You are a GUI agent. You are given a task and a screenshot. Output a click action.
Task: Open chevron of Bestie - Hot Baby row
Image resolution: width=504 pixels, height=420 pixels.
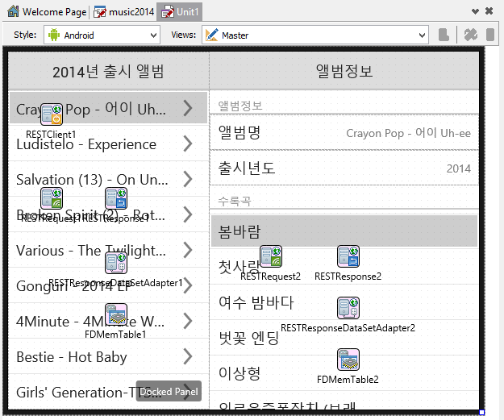click(188, 356)
